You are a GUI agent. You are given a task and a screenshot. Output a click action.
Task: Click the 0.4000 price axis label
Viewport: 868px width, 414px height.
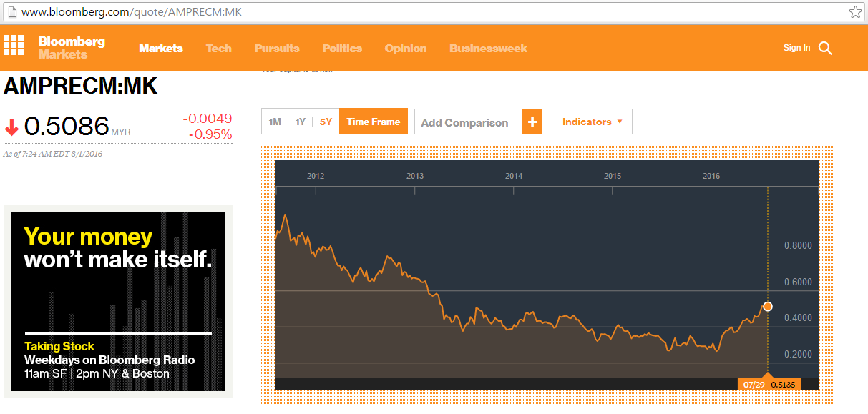pyautogui.click(x=798, y=317)
